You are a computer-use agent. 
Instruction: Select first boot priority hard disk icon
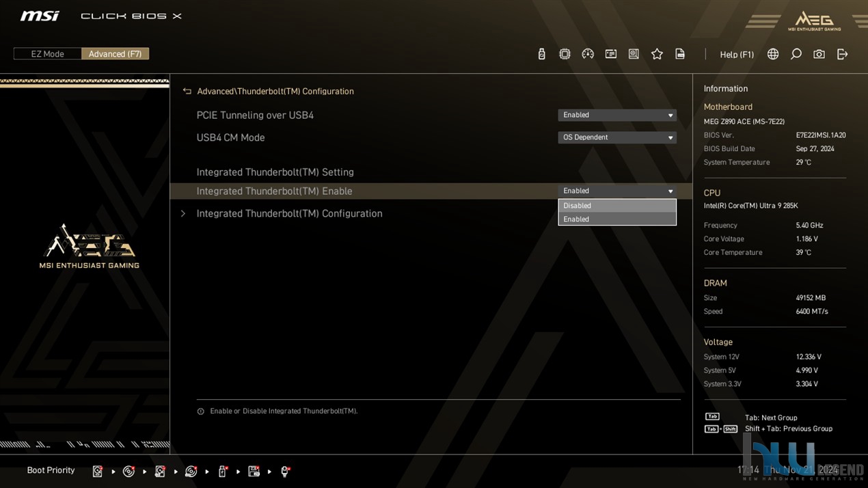tap(98, 472)
